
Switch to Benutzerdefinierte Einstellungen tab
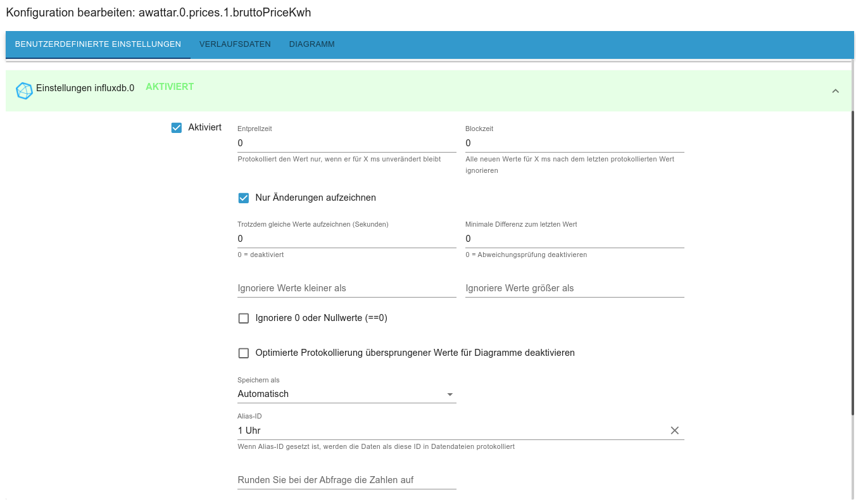tap(98, 44)
